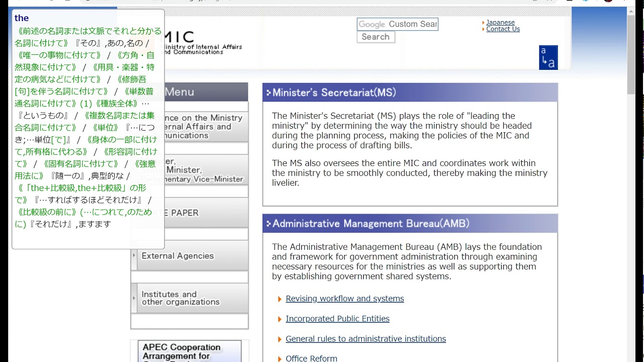Open Incorporated Public Entities link

[x=338, y=319]
